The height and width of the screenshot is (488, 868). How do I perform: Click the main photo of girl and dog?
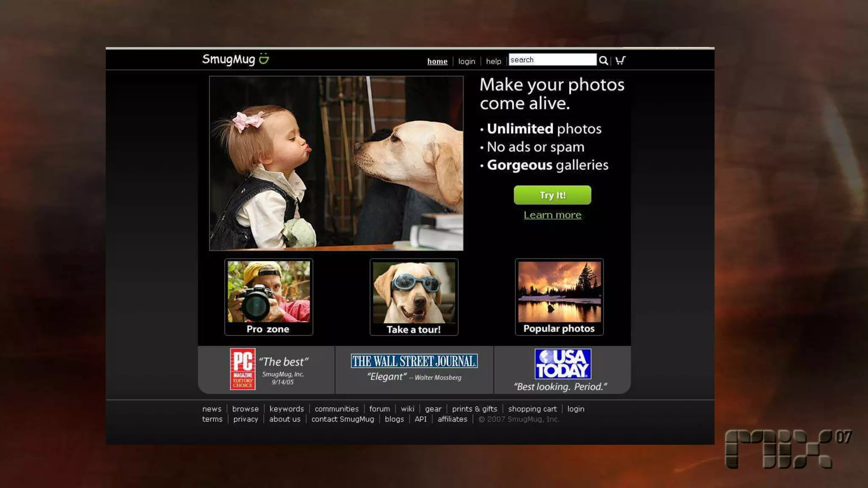(x=336, y=164)
